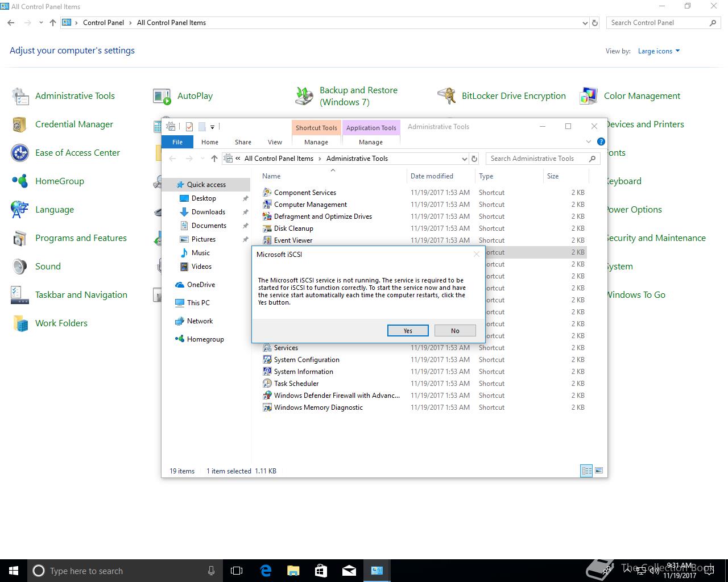Open the Credential Manager icon

tap(20, 124)
